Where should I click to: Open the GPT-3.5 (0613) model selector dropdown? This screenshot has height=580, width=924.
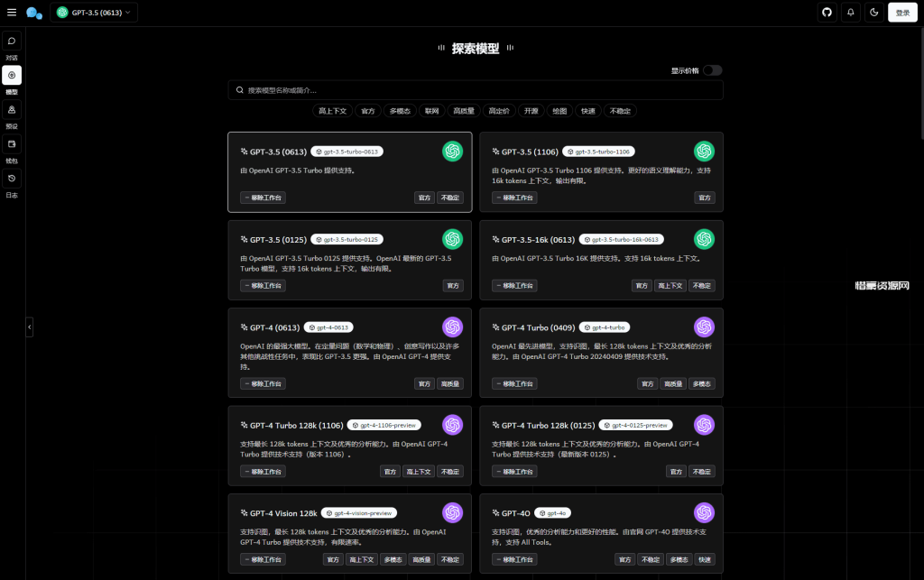point(95,13)
